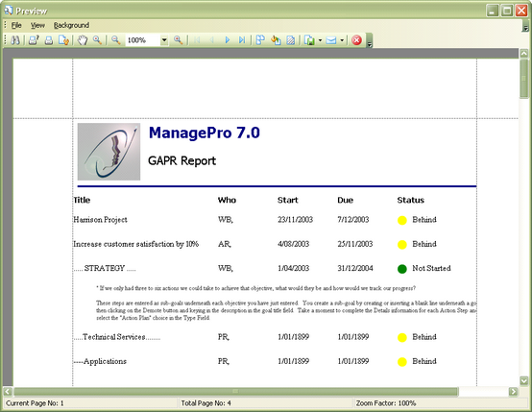Viewport: 532px width, 412px height.
Task: Expand the Export Document dropdown arrow
Action: [x=320, y=40]
